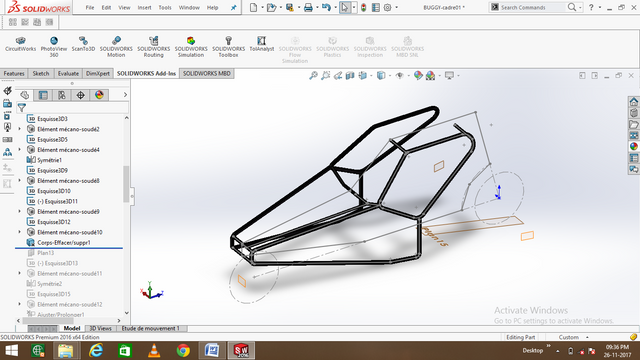
Task: Activate Zoom to Area tool
Action: (325, 76)
